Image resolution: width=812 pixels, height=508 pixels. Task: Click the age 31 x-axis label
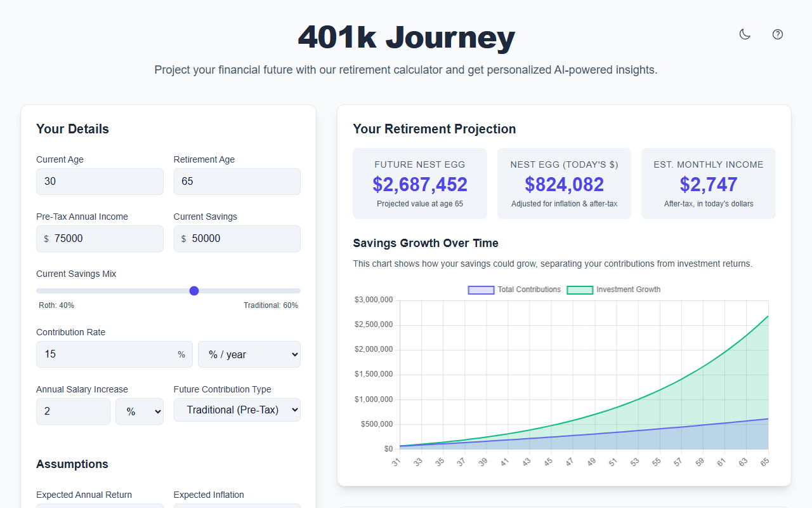(396, 463)
